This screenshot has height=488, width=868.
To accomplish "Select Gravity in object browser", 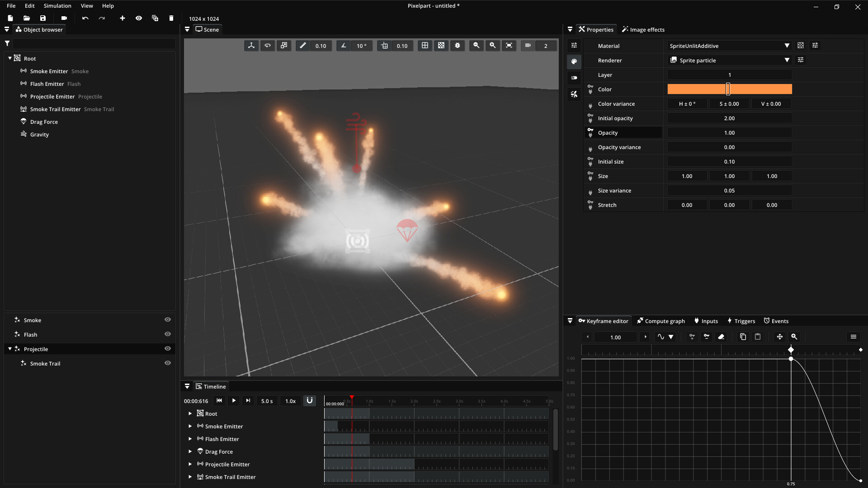I will [x=39, y=135].
